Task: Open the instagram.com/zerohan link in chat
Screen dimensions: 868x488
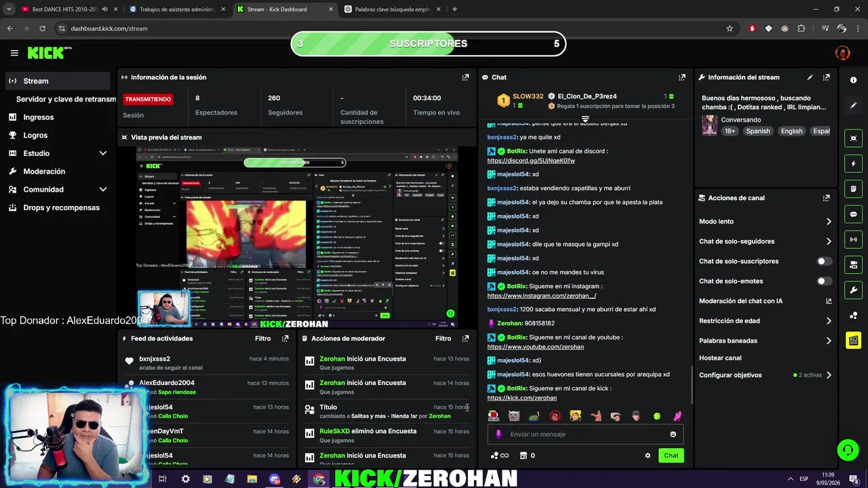Action: (542, 296)
